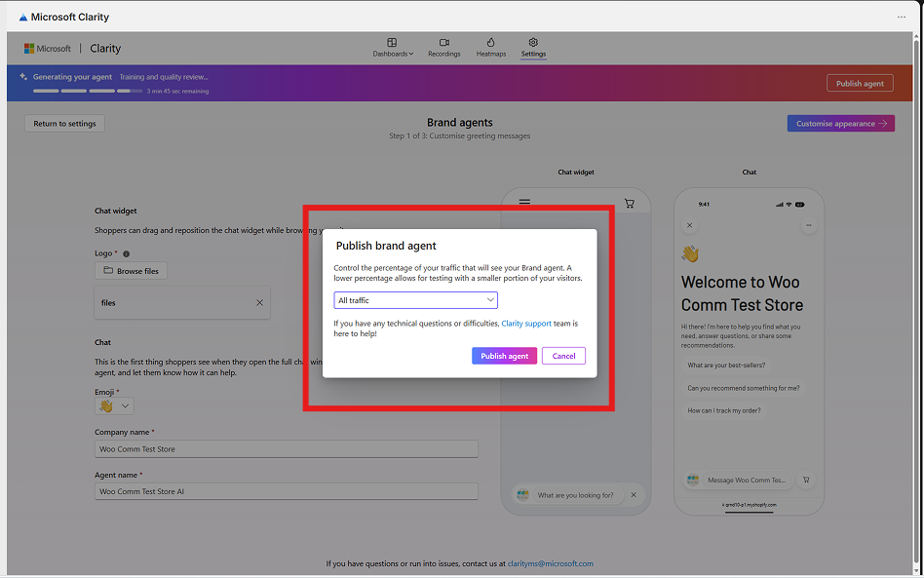The width and height of the screenshot is (924, 578).
Task: Open the Clarity support link
Action: 526,324
